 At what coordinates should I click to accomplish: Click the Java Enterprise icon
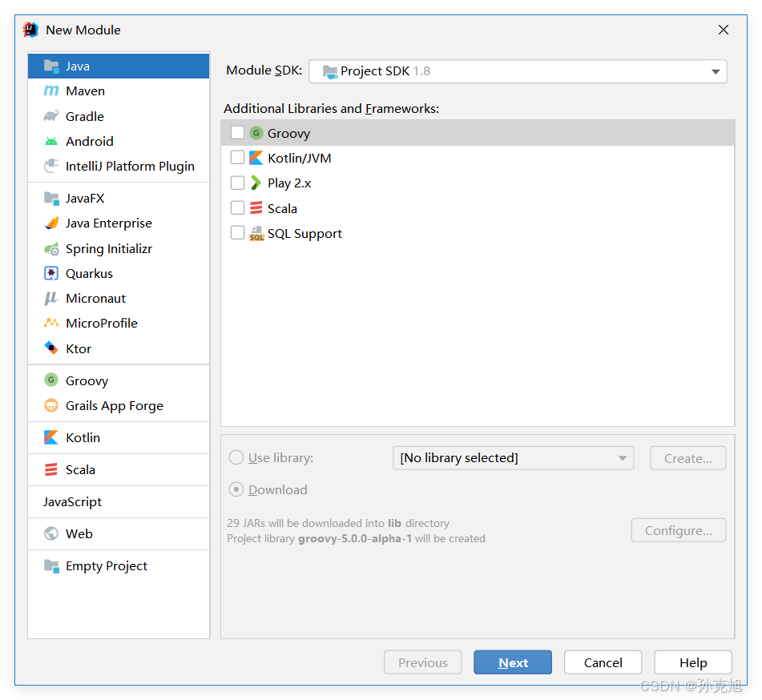click(51, 223)
